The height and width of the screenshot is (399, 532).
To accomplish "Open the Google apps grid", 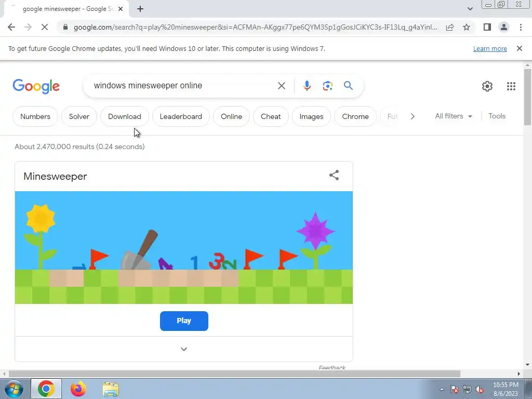I will [x=511, y=86].
